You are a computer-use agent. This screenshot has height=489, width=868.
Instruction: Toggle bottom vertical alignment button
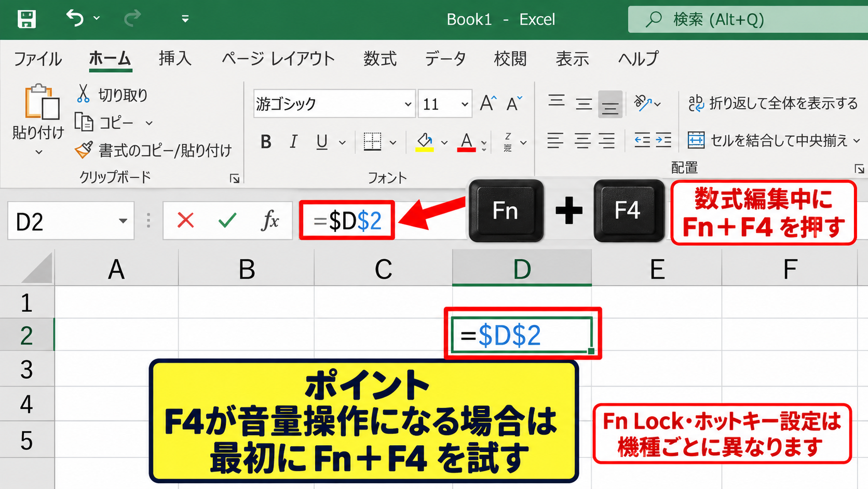click(x=610, y=104)
